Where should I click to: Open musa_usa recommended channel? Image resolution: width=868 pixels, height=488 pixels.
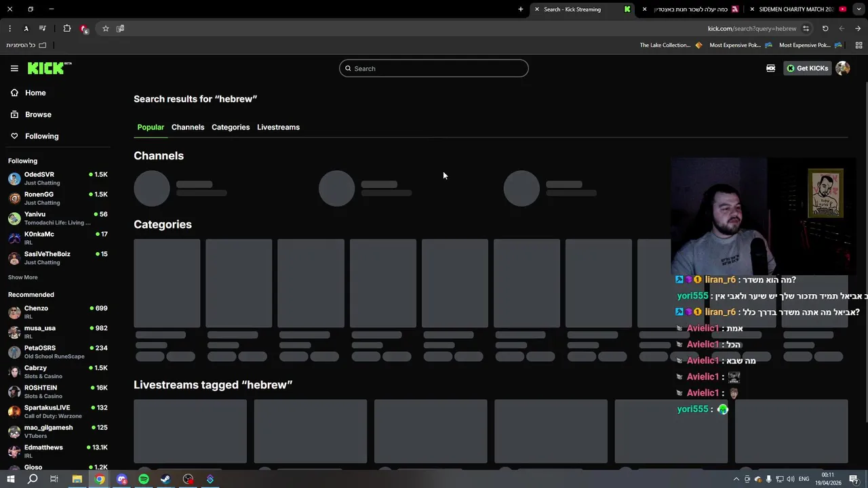coord(58,332)
